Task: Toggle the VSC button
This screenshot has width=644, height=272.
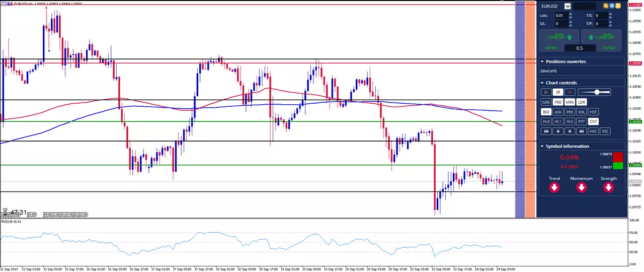Action: tap(605, 131)
